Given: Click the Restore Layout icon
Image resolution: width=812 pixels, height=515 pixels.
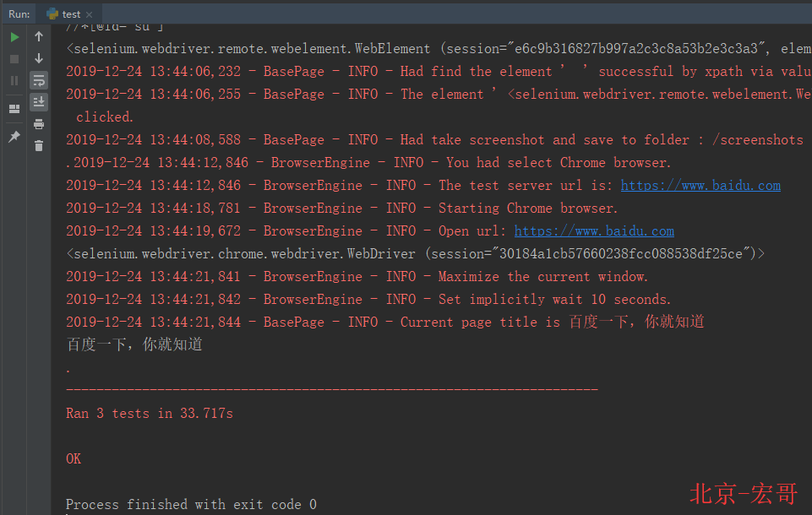Looking at the screenshot, I should tap(14, 109).
